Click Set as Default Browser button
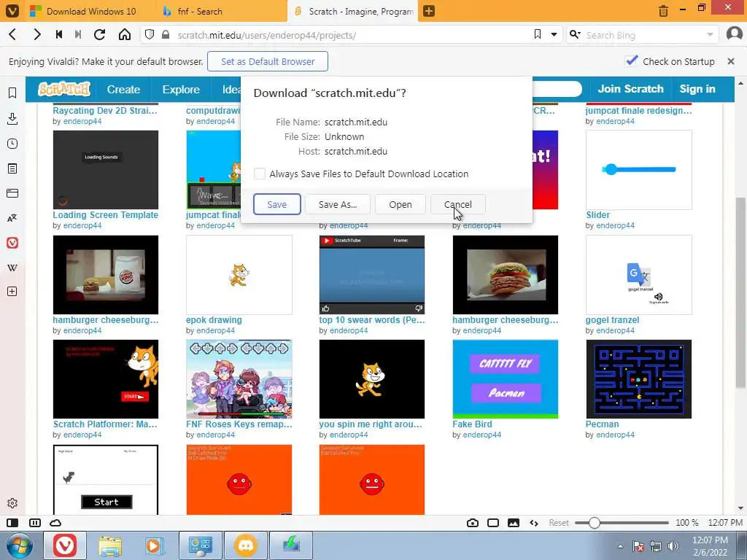The height and width of the screenshot is (560, 747). [x=268, y=61]
